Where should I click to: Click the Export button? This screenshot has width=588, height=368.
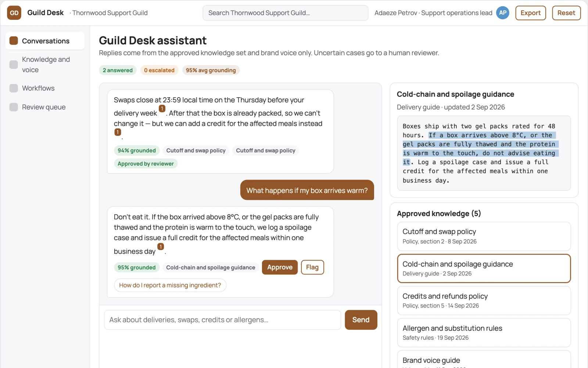[531, 13]
